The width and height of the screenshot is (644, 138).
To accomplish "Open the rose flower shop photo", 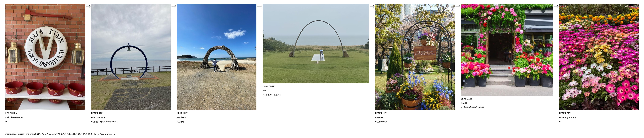I will click(x=507, y=50).
